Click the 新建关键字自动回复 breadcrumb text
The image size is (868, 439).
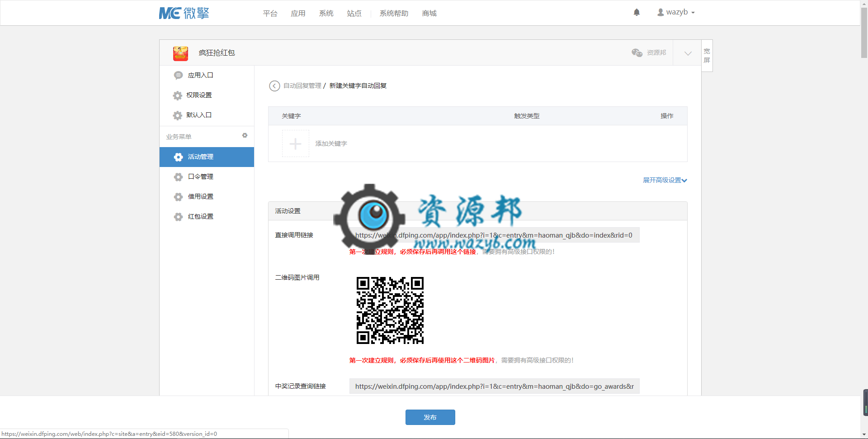tap(358, 86)
